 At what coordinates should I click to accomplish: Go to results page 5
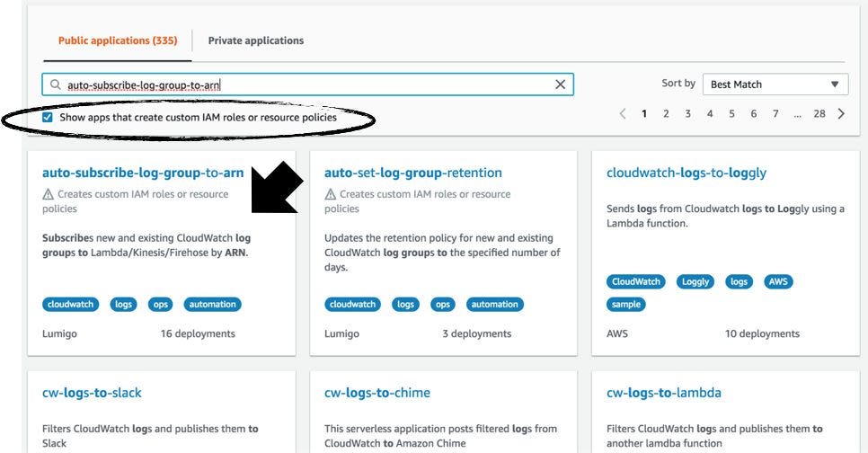click(731, 113)
